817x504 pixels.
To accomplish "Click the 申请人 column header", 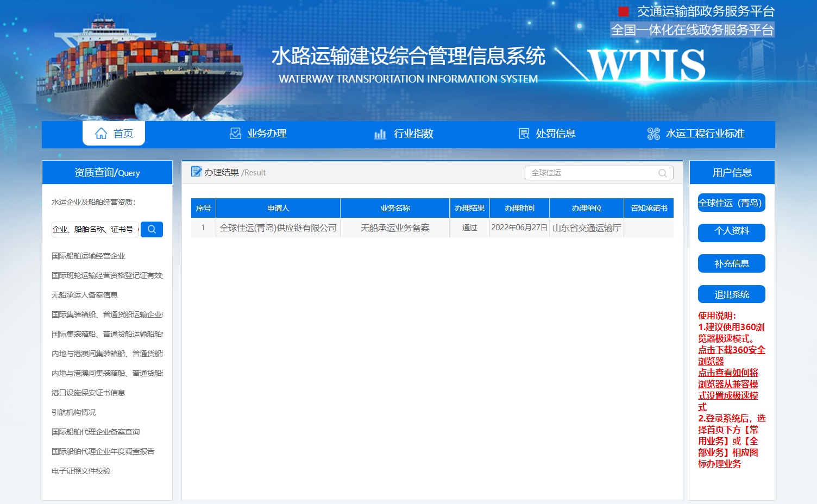I will [278, 208].
